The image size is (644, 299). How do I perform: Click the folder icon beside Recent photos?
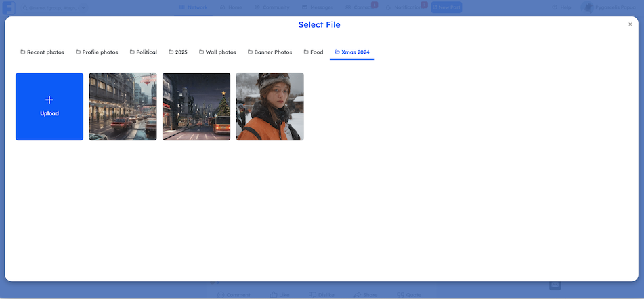23,52
